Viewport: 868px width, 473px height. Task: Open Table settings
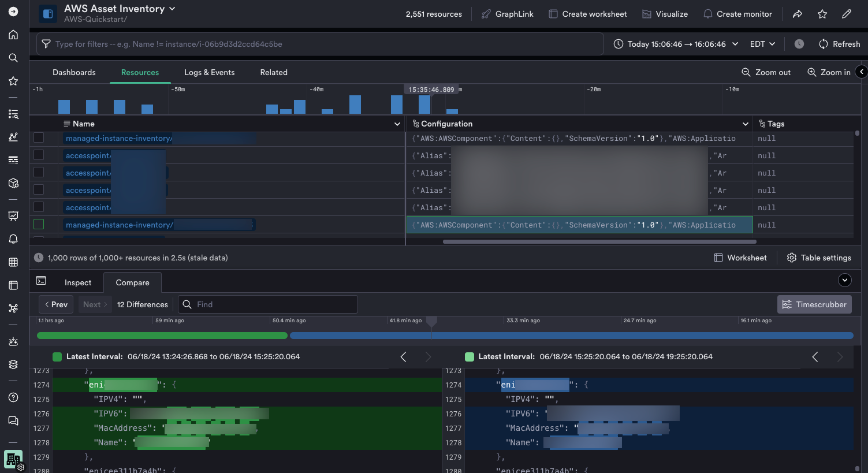point(819,258)
